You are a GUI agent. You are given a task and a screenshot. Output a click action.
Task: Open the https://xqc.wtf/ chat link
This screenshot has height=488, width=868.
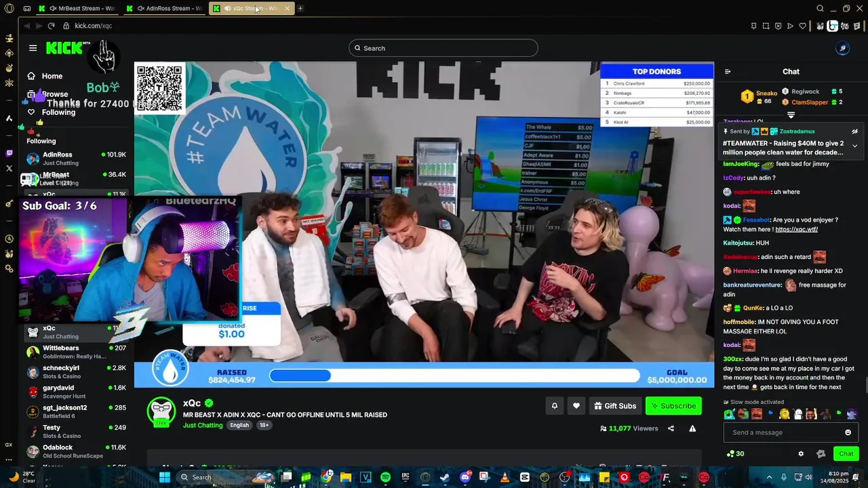tap(796, 229)
